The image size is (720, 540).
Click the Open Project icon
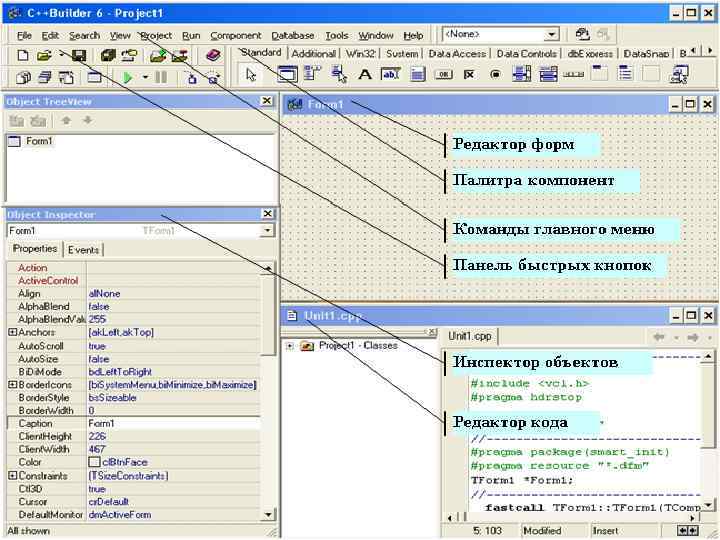pos(129,56)
